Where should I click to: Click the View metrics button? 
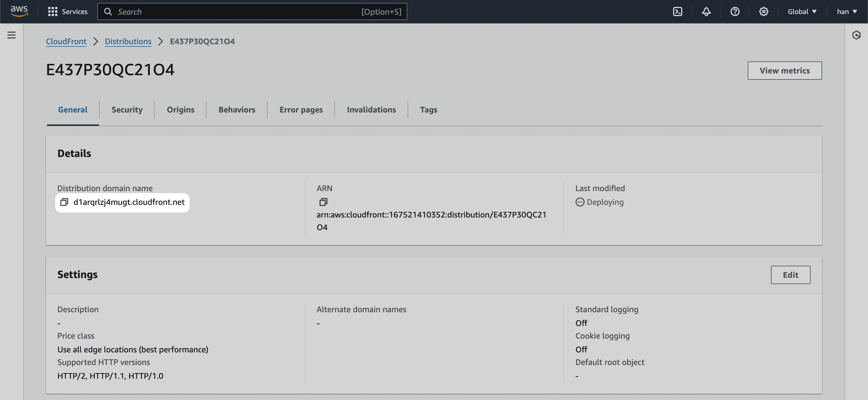tap(784, 70)
